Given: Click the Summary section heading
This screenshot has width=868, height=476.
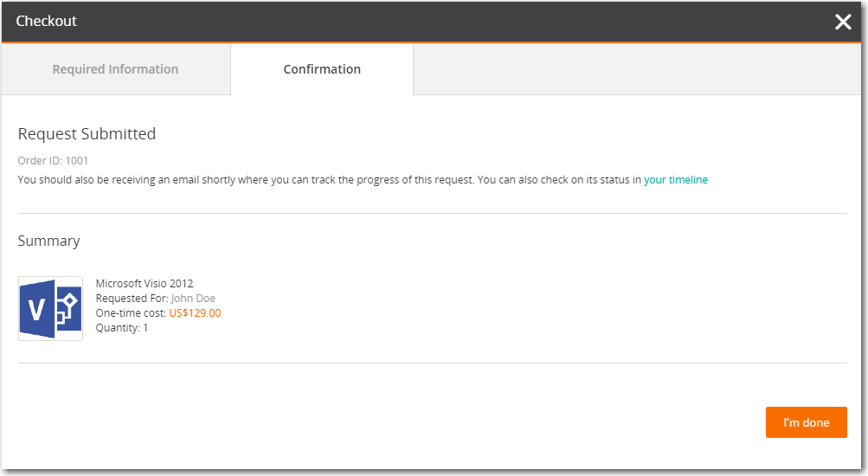Looking at the screenshot, I should [48, 241].
